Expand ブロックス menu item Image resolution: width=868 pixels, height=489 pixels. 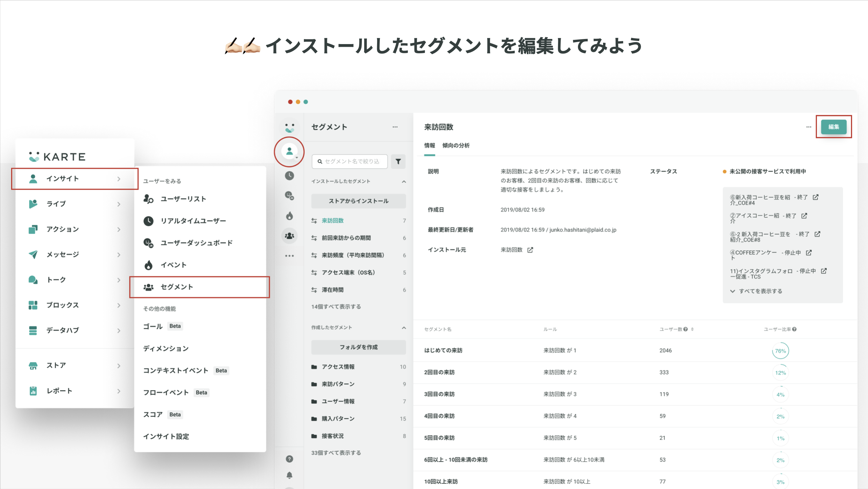[75, 305]
